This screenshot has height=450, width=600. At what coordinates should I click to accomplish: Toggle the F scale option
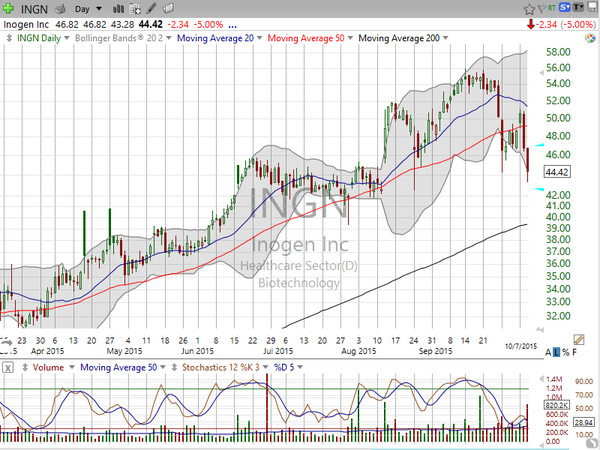click(574, 352)
